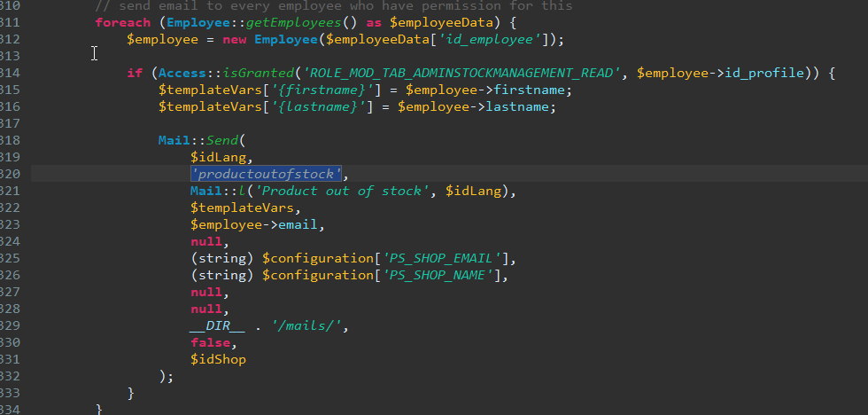Click the closing parenthesis on line 332
The width and height of the screenshot is (868, 415).
coord(162,377)
